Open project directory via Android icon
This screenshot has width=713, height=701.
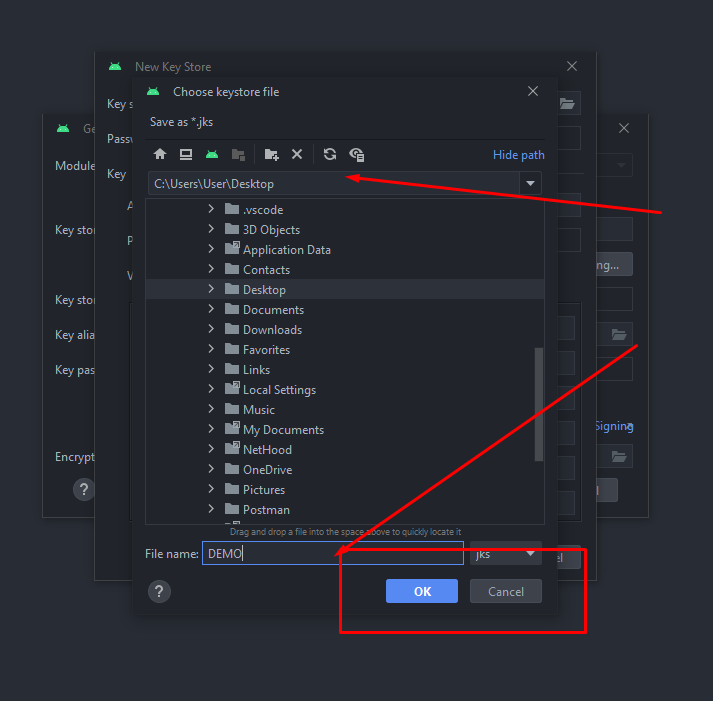pyautogui.click(x=212, y=154)
